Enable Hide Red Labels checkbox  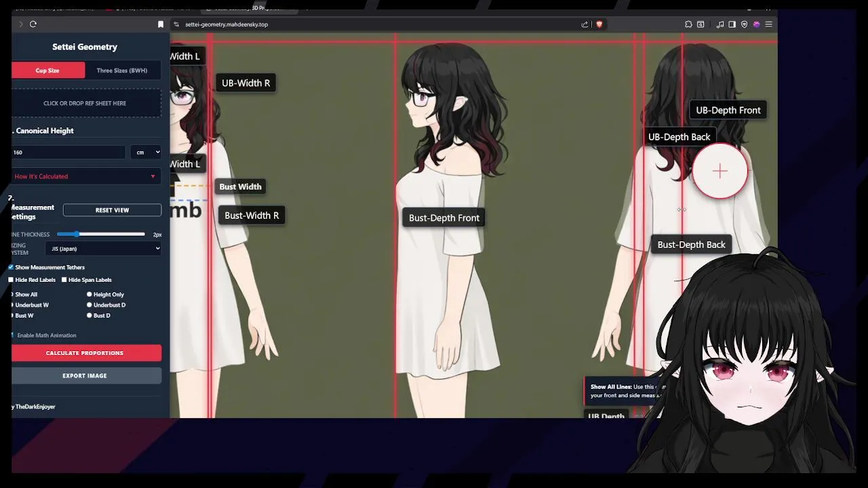(x=11, y=280)
